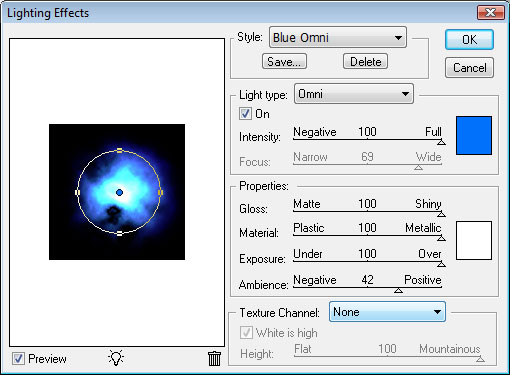
Task: Click the Metallic label
Action: pyautogui.click(x=423, y=228)
